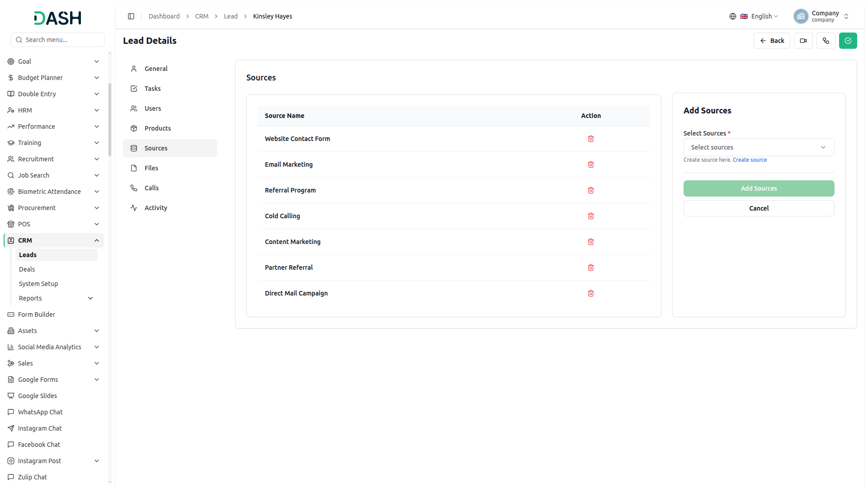This screenshot has height=488, width=868.
Task: Open Leads under CRM
Action: click(56, 255)
